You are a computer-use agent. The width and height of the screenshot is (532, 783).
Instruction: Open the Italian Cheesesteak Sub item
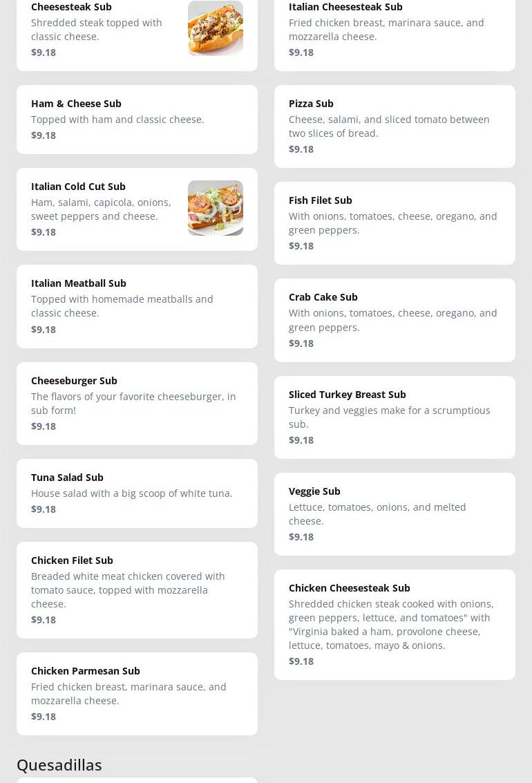395,30
